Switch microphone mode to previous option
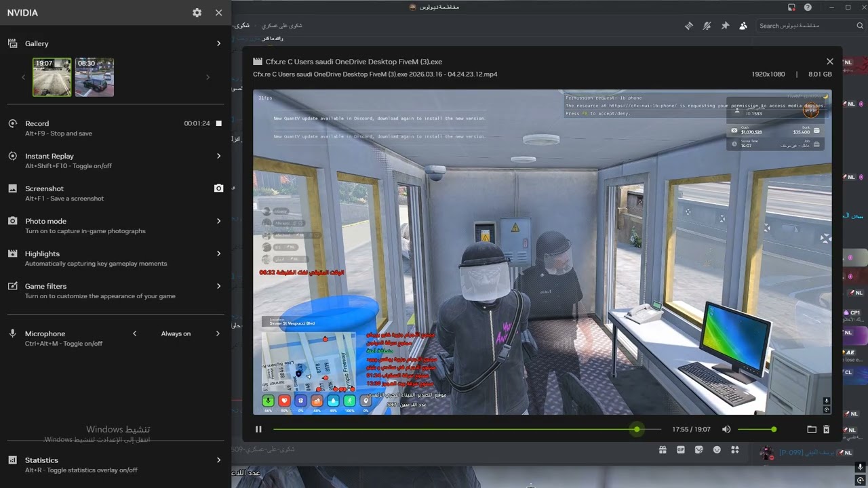The image size is (868, 488). (134, 333)
